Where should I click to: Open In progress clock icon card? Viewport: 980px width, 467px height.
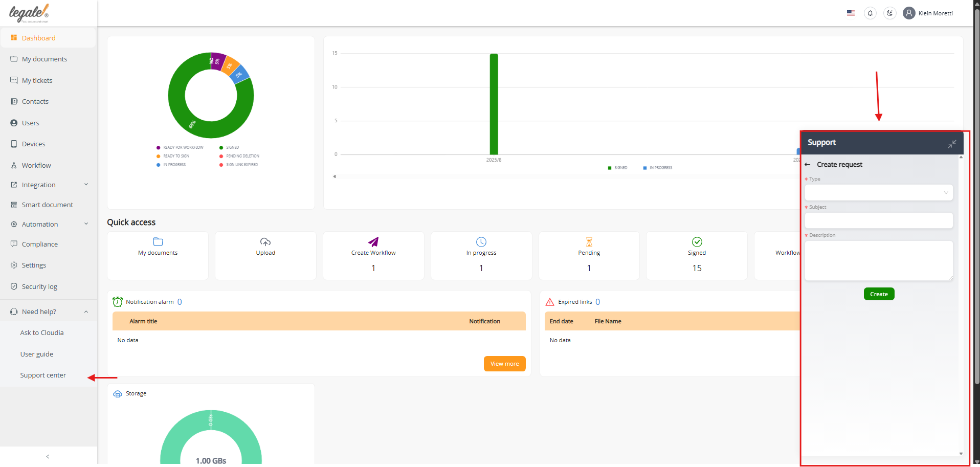pyautogui.click(x=481, y=242)
